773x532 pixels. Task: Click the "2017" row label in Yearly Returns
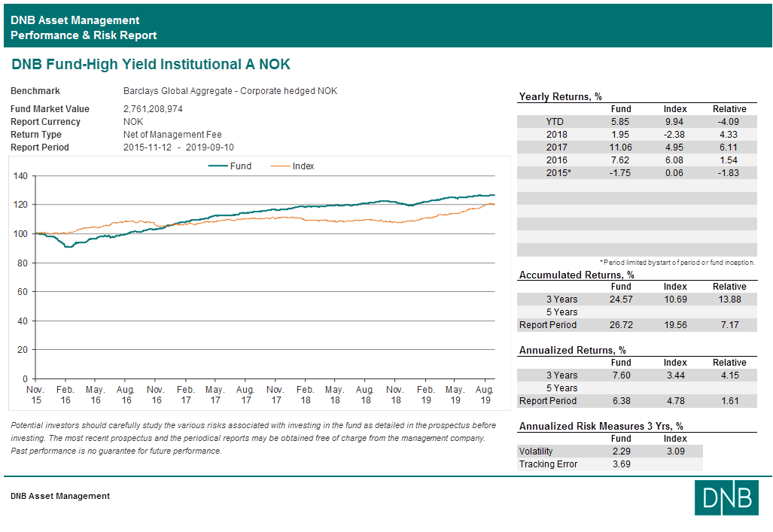(556, 147)
